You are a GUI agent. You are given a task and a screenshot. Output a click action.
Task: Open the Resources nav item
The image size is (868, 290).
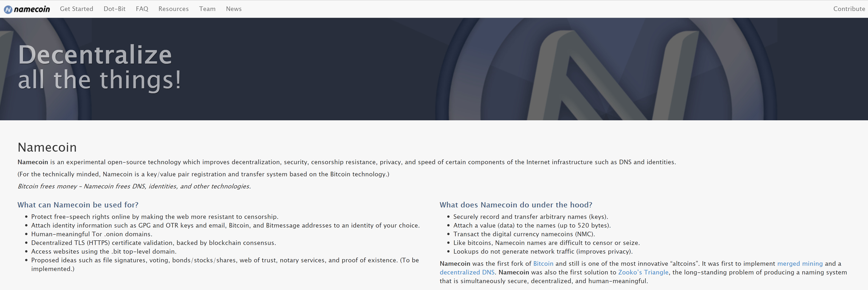(173, 9)
